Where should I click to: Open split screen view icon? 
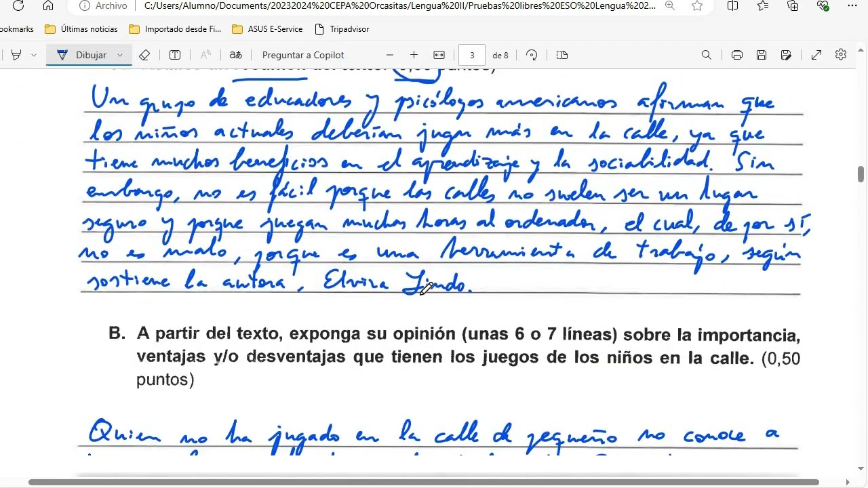tap(732, 5)
